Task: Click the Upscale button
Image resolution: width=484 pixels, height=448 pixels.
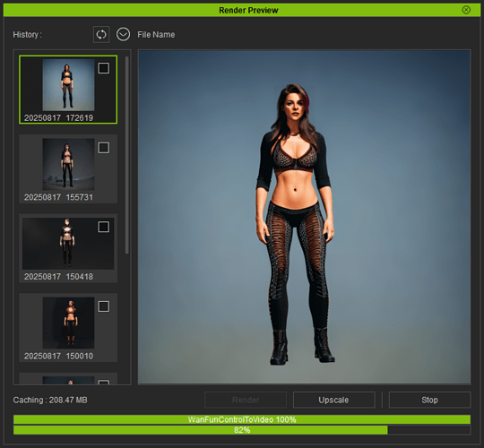Action: pyautogui.click(x=334, y=400)
